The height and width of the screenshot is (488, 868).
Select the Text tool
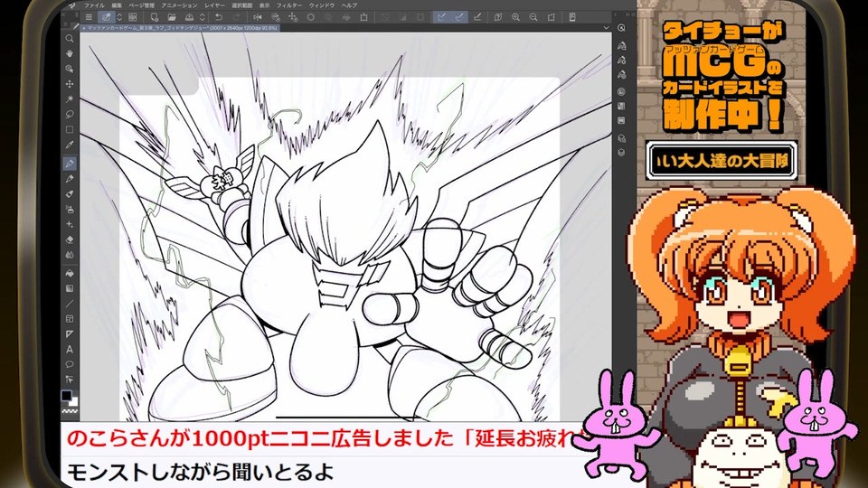[70, 349]
